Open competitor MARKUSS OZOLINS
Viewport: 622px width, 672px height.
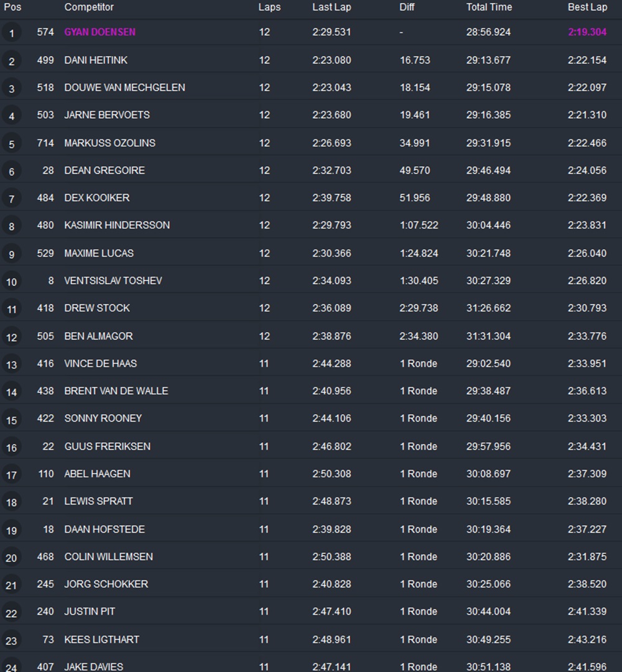109,143
